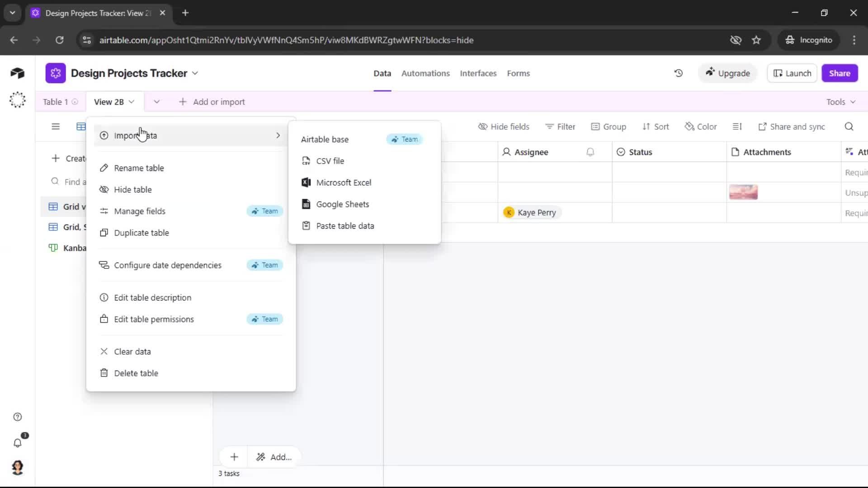The image size is (868, 488).
Task: Click the site information icon in address bar
Action: tap(87, 40)
